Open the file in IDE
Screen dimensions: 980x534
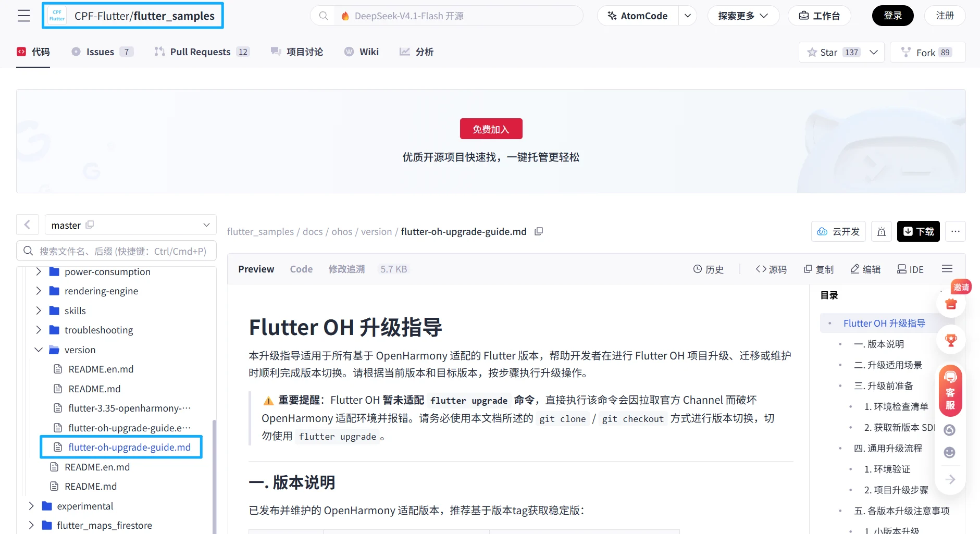(910, 269)
